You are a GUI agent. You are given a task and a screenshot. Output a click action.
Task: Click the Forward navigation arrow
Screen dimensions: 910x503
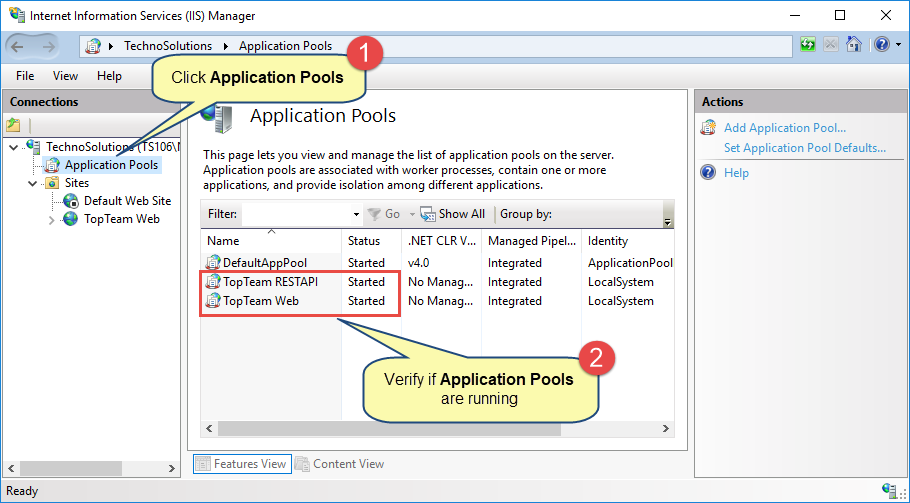pyautogui.click(x=49, y=46)
